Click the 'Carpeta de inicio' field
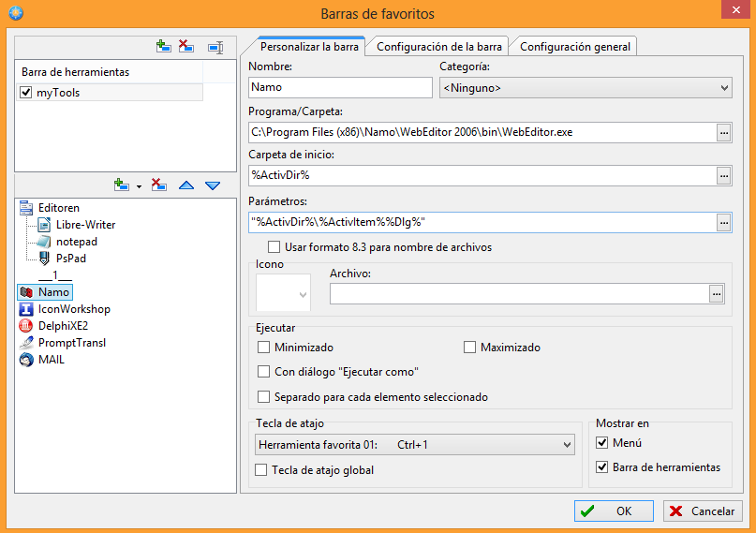 pyautogui.click(x=482, y=176)
